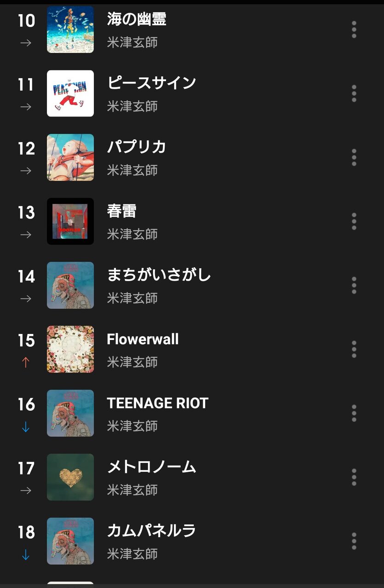Image resolution: width=384 pixels, height=588 pixels.
Task: Tap the 海の幽霊 album cover
Action: coord(70,29)
